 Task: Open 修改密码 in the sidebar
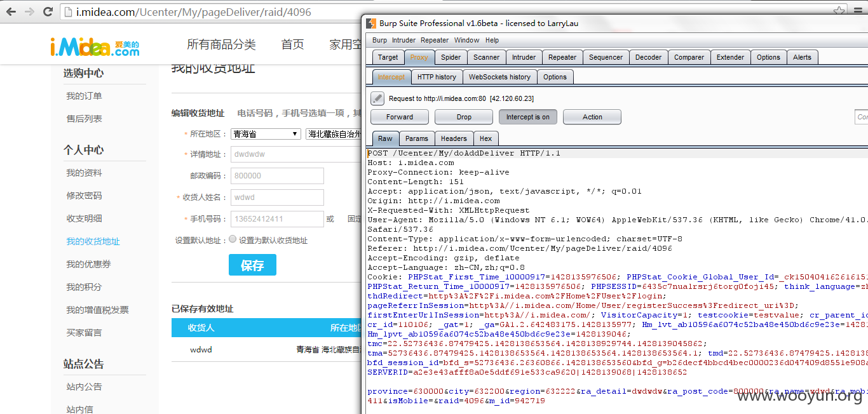tap(84, 196)
